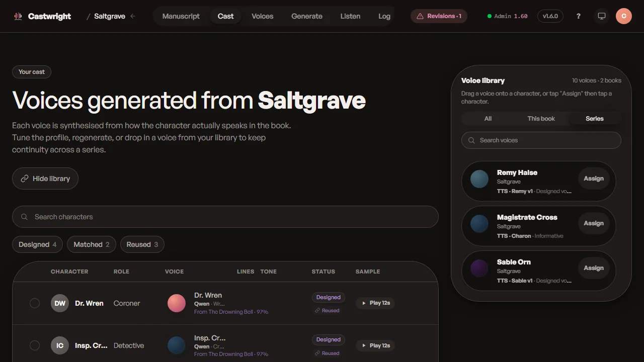Switch to the Cast tab
Screen dimensions: 644x362
[x=225, y=16]
